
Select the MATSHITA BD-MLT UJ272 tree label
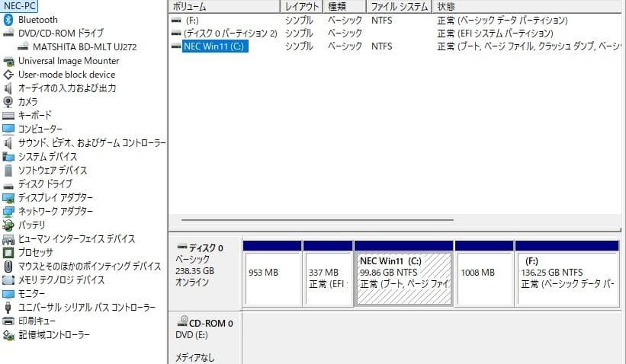[85, 47]
